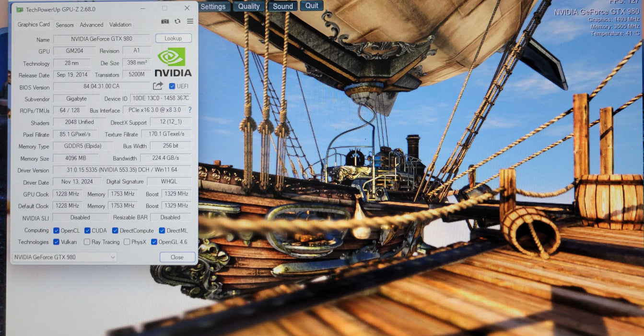Click the GPU Clock value 1228 MHz
This screenshot has width=644, height=336.
click(x=68, y=194)
